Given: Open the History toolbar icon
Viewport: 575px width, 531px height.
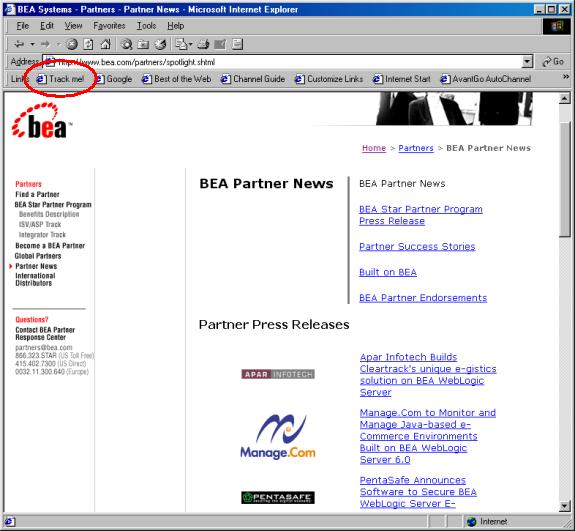Looking at the screenshot, I should pos(160,44).
